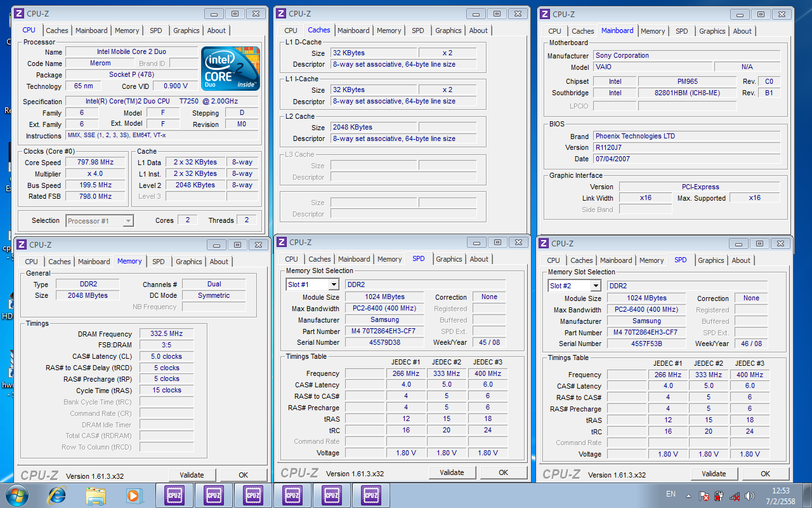
Task: Click the CPU-Z title icon in the Slot #1 SPD window
Action: coord(282,242)
